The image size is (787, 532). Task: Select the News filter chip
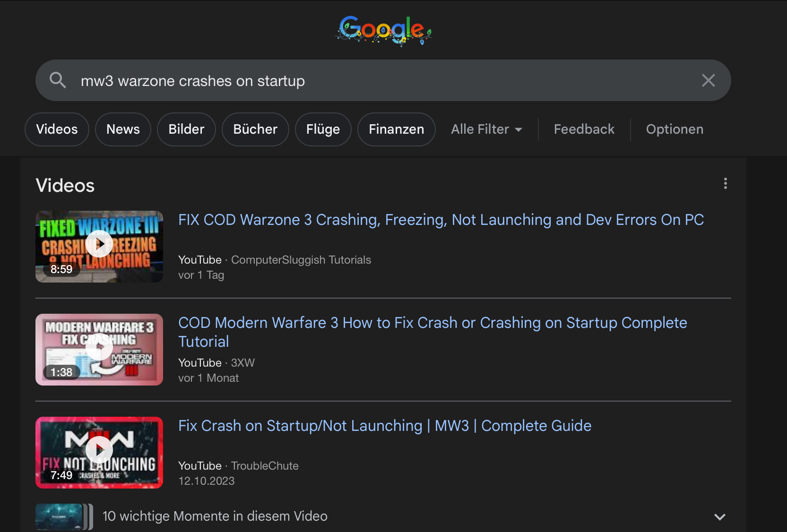(123, 129)
